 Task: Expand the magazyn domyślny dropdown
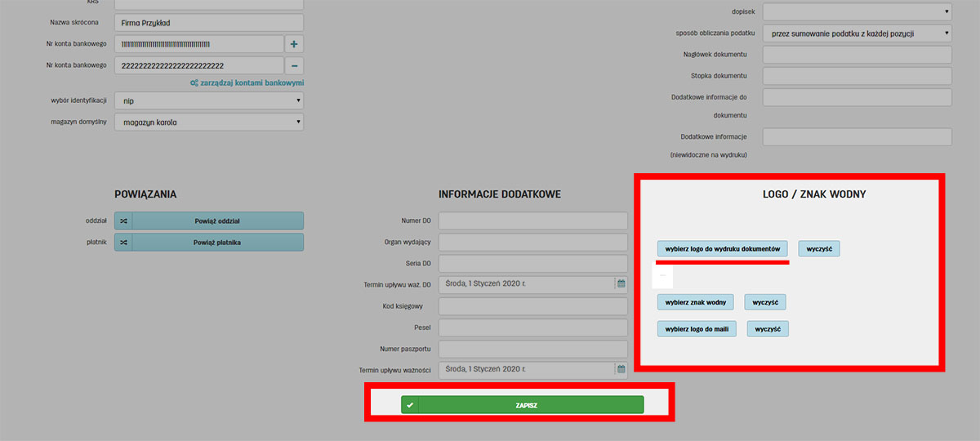tap(208, 122)
